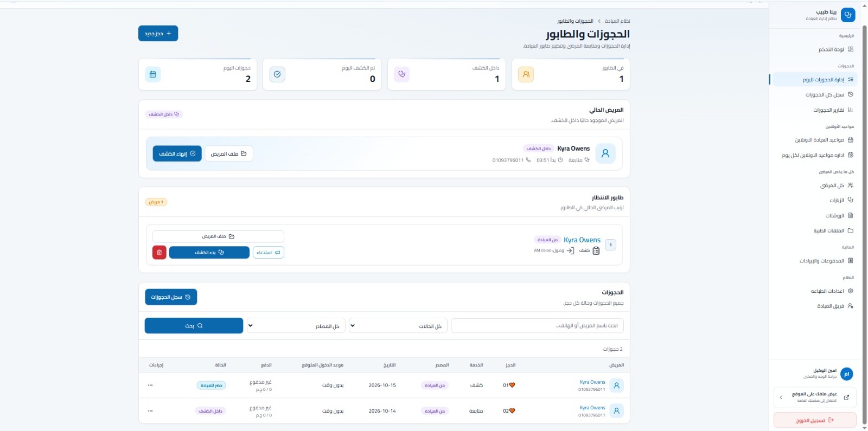Image resolution: width=868 pixels, height=431 pixels.
Task: Click the people icon in في الطابور card
Action: [526, 74]
